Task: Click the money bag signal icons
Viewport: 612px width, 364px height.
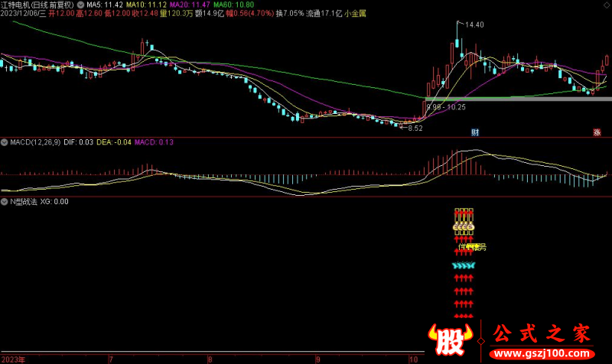Action: tap(464, 226)
